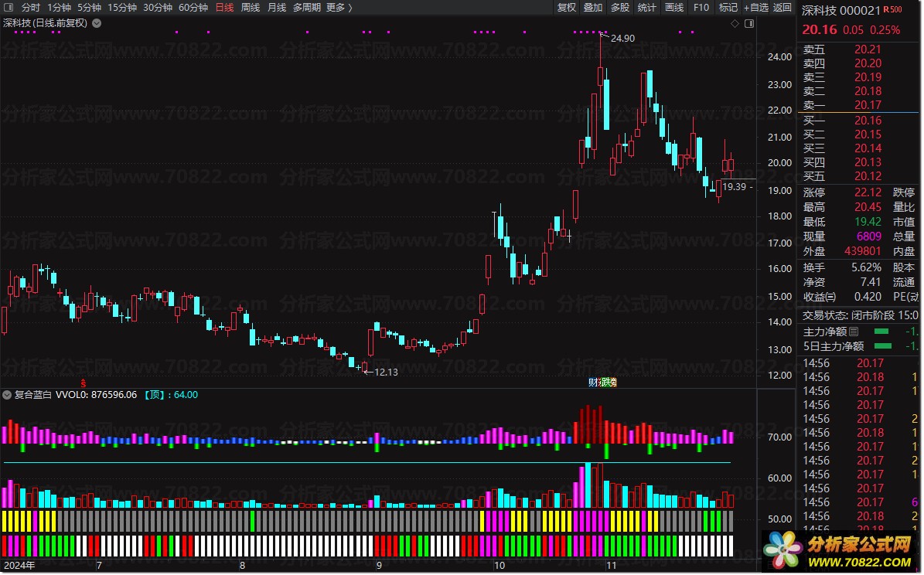Screen dimensions: 924x575
Task: Click the 财 info marker on the time axis
Action: pyautogui.click(x=593, y=383)
